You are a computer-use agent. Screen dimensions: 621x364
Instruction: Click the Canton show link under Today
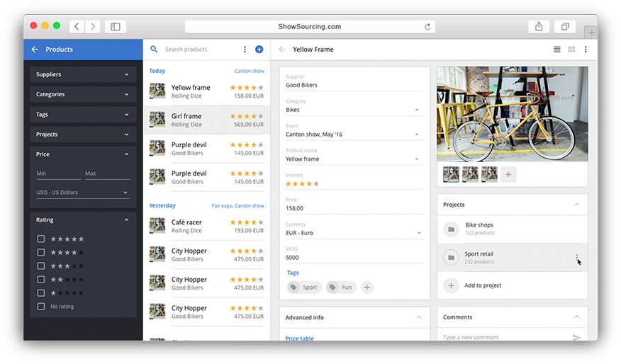[249, 71]
